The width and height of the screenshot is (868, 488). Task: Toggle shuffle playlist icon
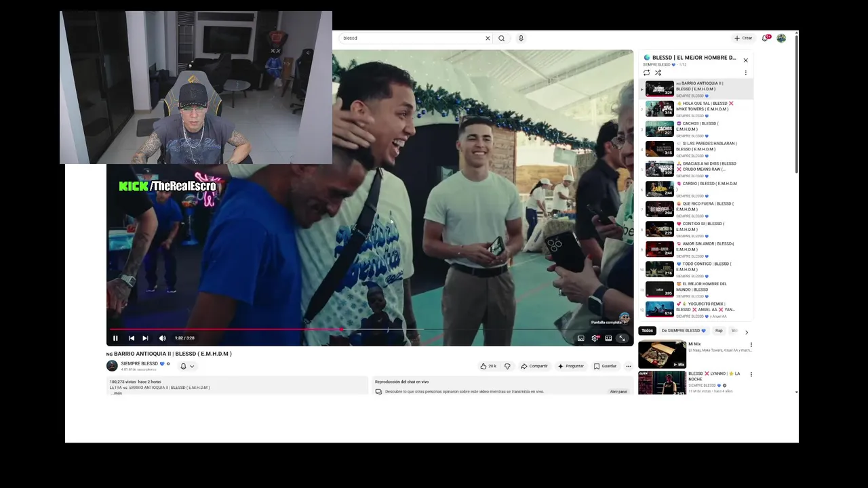pyautogui.click(x=658, y=73)
